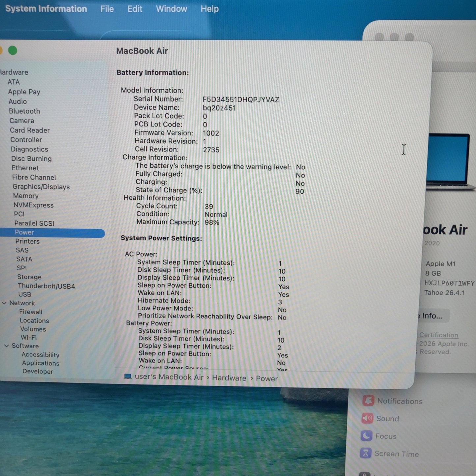Click Hardware in the path bar

[x=229, y=378]
